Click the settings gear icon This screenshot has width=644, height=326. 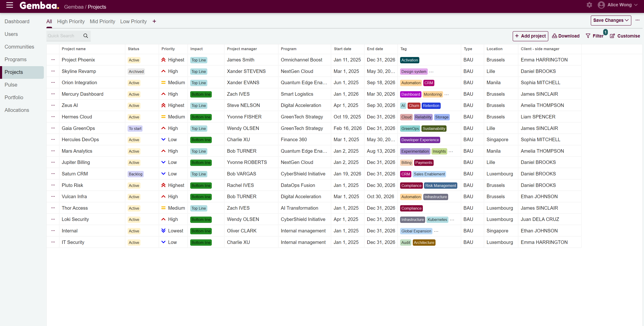589,5
